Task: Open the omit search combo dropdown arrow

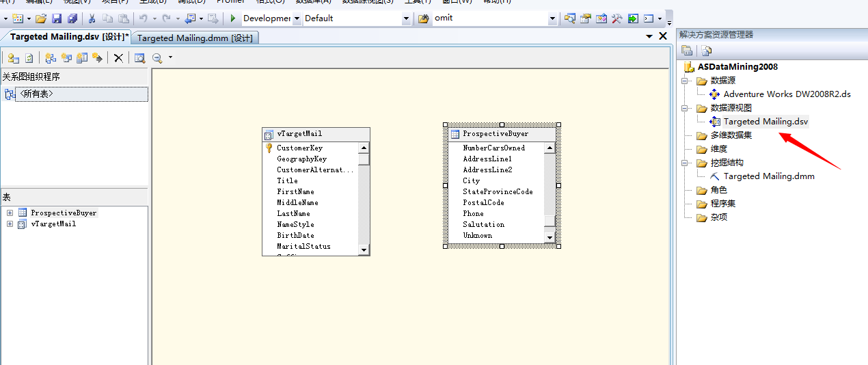Action: coord(552,18)
